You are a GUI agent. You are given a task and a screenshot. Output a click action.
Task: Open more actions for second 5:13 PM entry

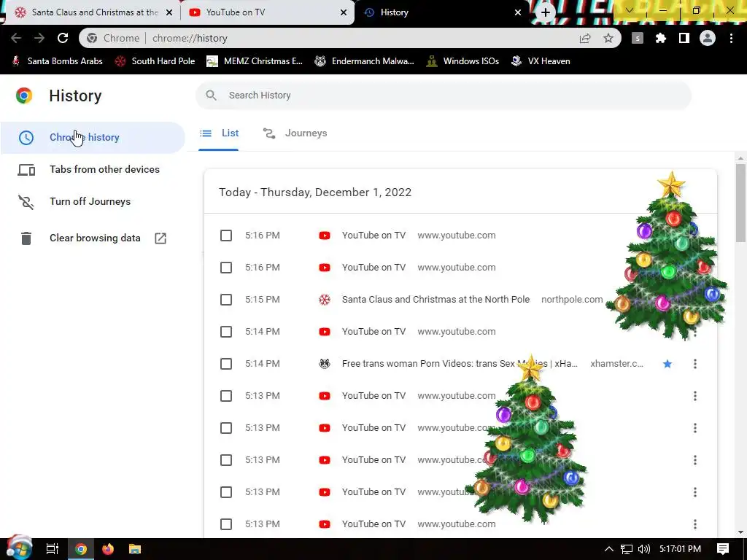[695, 428]
